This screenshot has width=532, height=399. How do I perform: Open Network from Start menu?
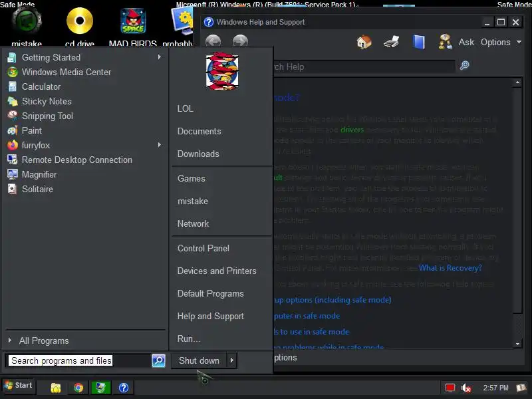(x=193, y=224)
